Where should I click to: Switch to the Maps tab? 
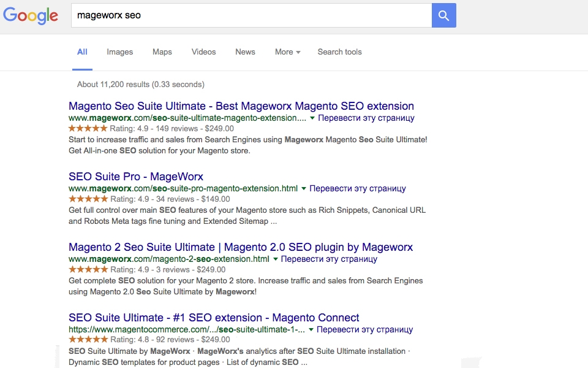(x=162, y=52)
